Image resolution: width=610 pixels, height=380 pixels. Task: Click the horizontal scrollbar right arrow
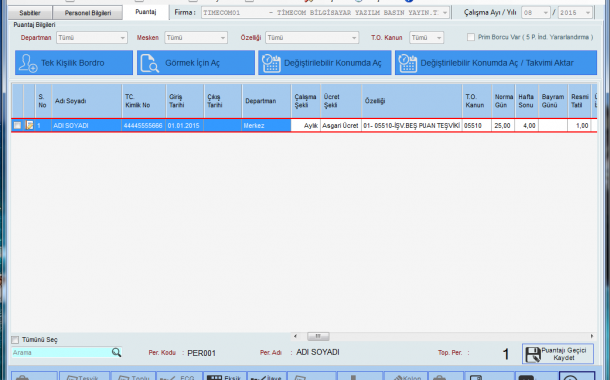click(x=592, y=336)
